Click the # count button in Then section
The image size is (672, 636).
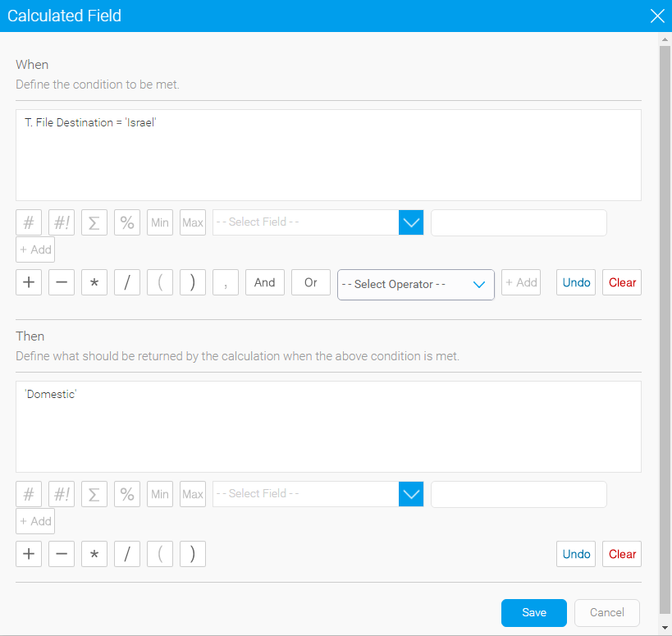pos(29,494)
